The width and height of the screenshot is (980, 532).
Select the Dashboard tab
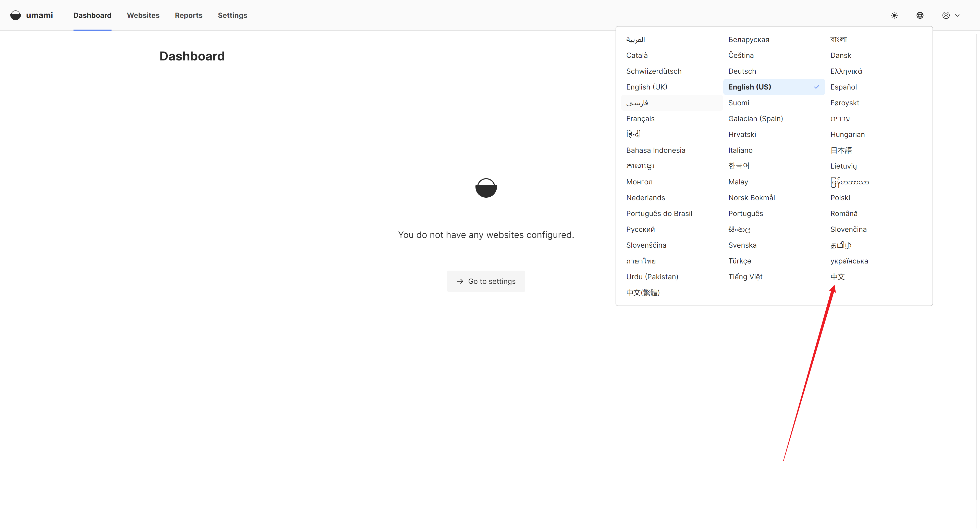(92, 15)
